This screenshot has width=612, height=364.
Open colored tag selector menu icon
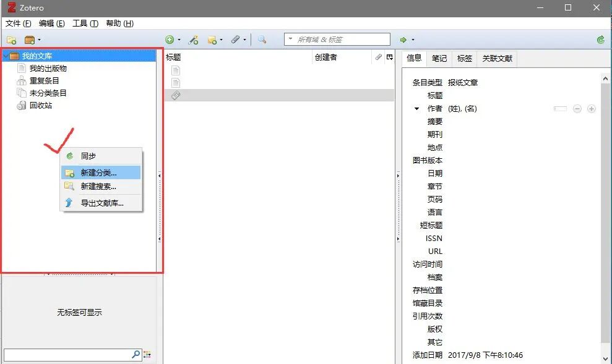pyautogui.click(x=147, y=354)
